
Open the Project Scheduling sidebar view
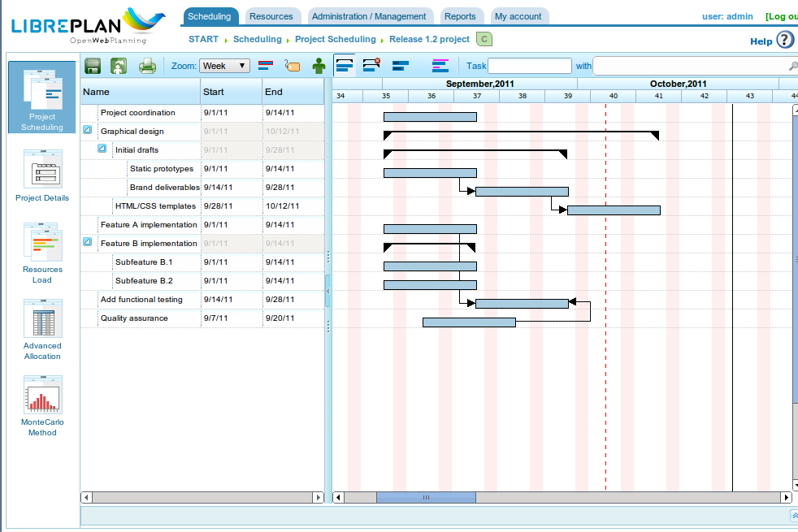click(41, 97)
